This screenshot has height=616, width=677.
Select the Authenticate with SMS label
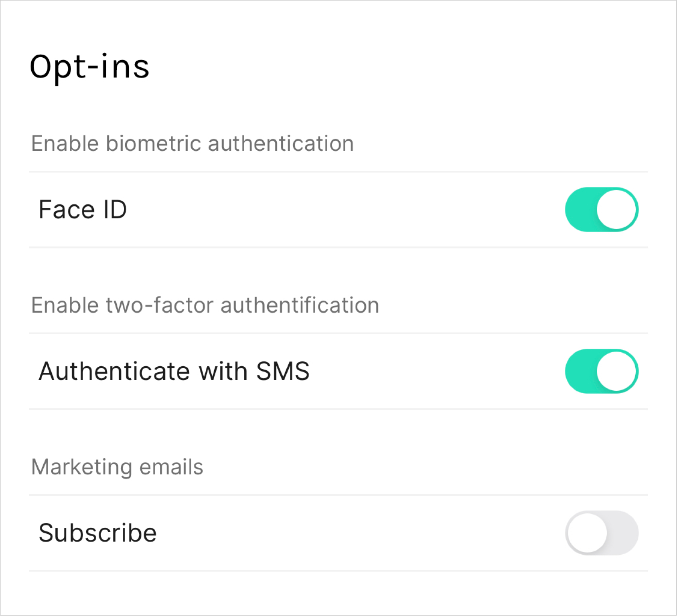click(174, 371)
